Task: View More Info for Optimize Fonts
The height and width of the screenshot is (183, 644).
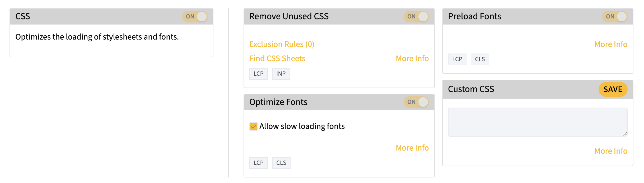Action: (412, 148)
